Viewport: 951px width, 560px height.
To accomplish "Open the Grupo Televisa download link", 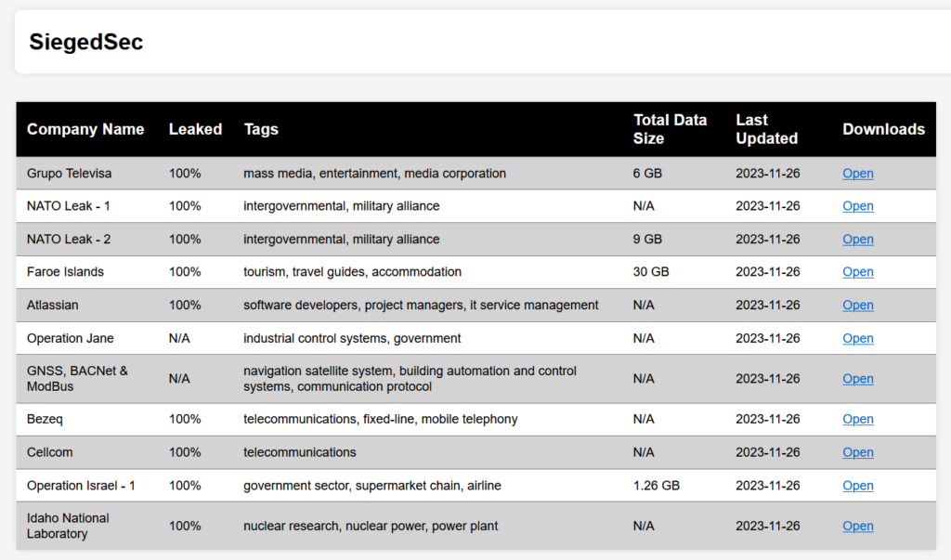I will (x=857, y=174).
